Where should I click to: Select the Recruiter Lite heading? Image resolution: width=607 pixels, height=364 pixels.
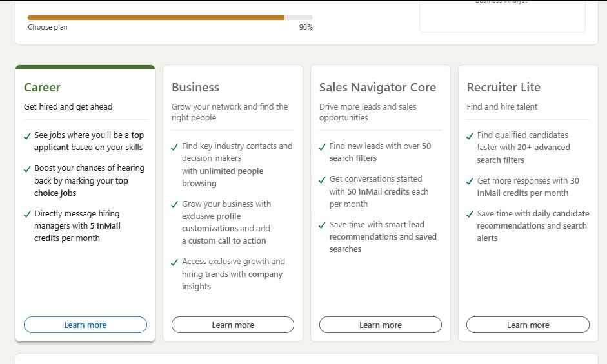tap(504, 88)
